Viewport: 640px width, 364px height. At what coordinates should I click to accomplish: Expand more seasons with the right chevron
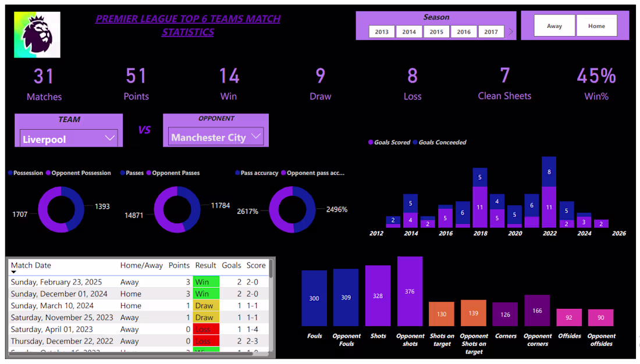point(511,31)
